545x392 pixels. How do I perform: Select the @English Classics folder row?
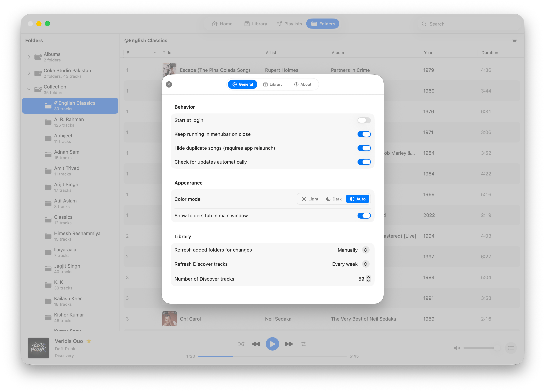tap(70, 106)
